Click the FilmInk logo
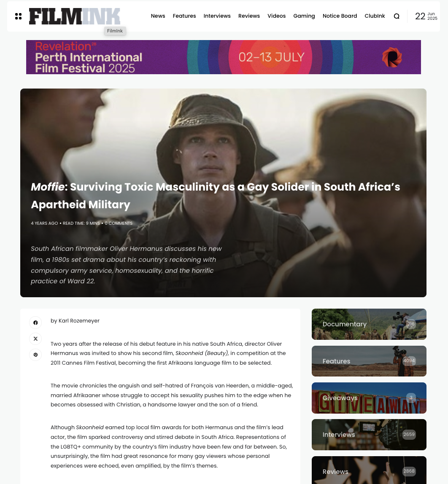The width and height of the screenshot is (448, 484). pos(74,16)
